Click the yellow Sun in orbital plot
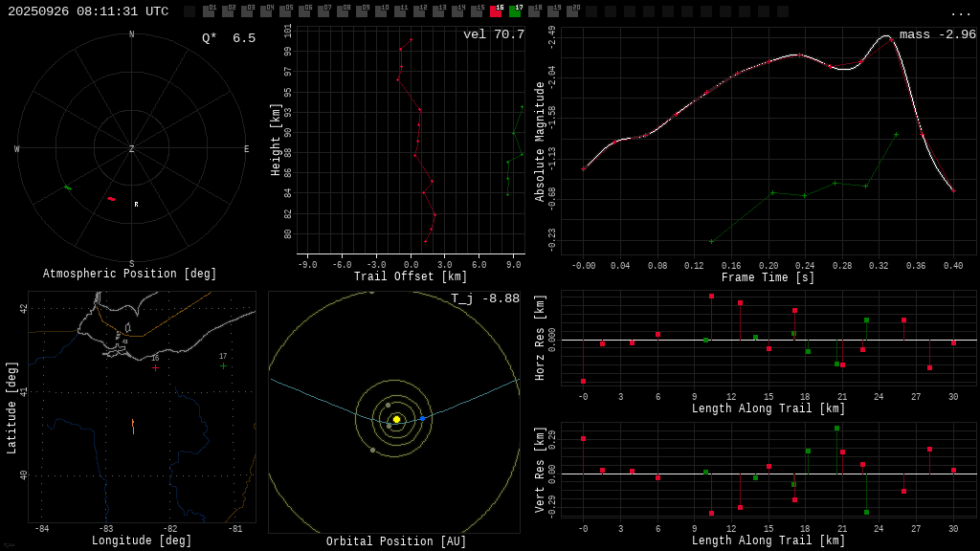Viewport: 980px width, 551px height. click(x=396, y=419)
